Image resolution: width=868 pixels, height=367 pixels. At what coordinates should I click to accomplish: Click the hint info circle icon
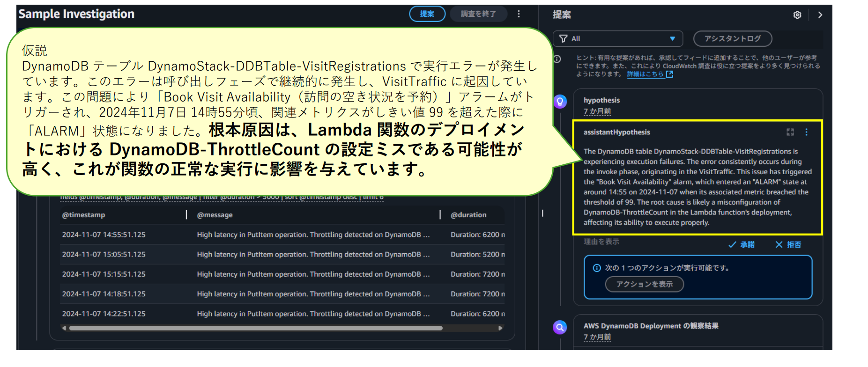[x=557, y=59]
